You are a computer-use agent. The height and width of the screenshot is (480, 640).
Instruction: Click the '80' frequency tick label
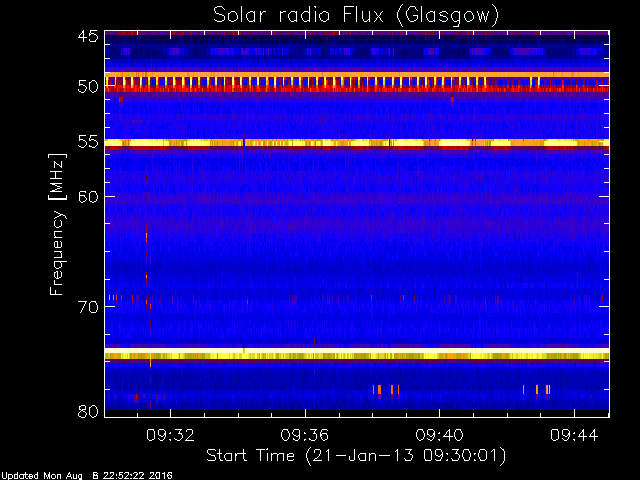pyautogui.click(x=88, y=411)
